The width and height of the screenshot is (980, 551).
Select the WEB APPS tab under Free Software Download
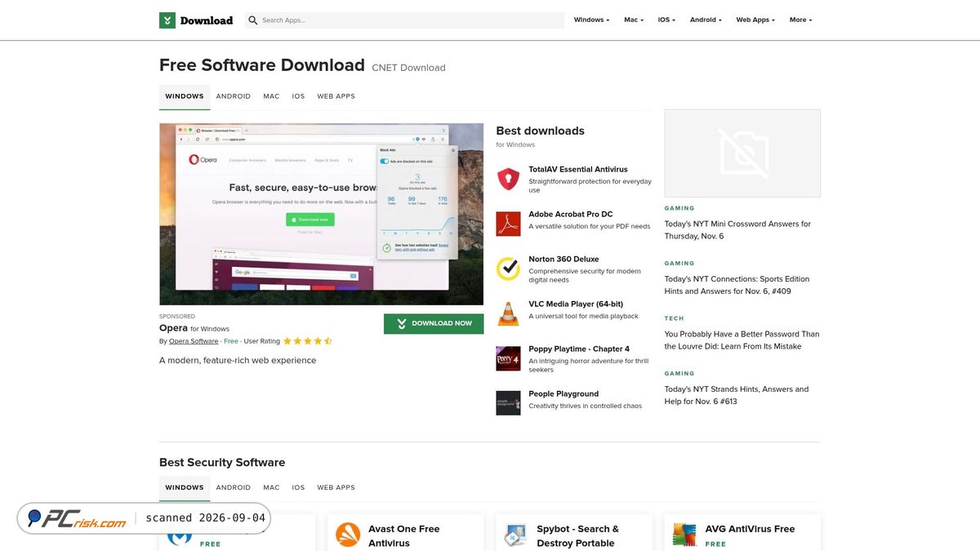point(336,96)
